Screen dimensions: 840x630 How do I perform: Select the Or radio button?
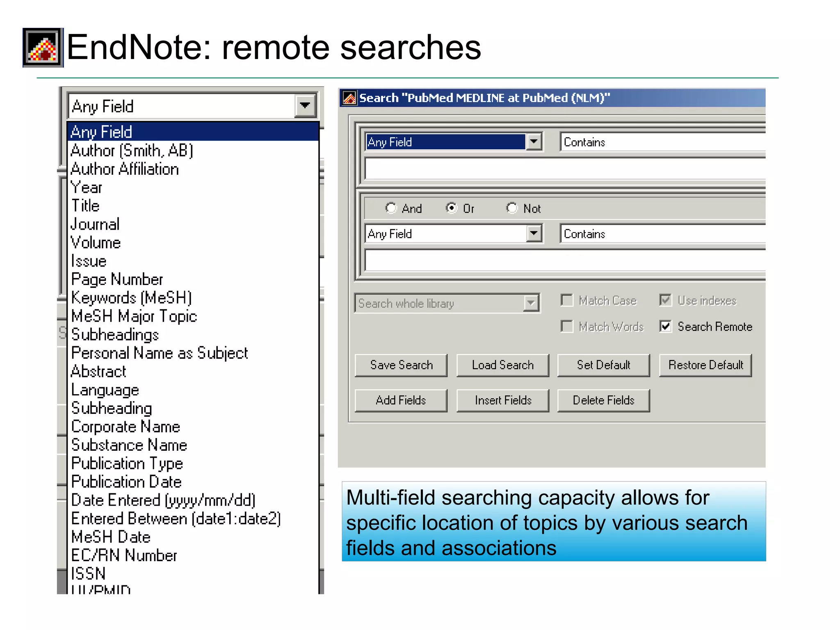pyautogui.click(x=451, y=208)
